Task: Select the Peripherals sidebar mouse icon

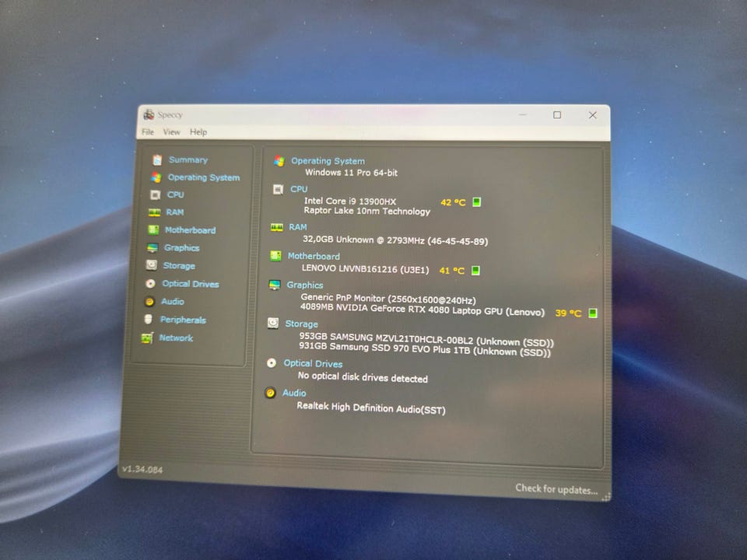Action: [148, 319]
